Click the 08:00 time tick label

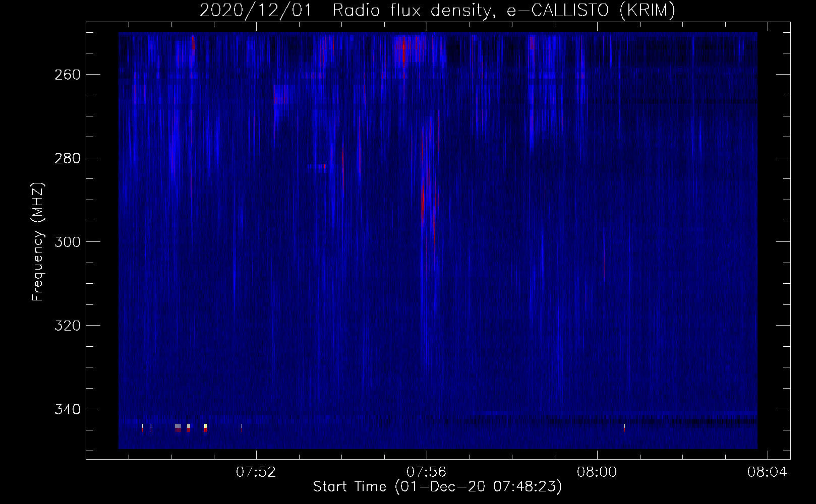coord(597,472)
